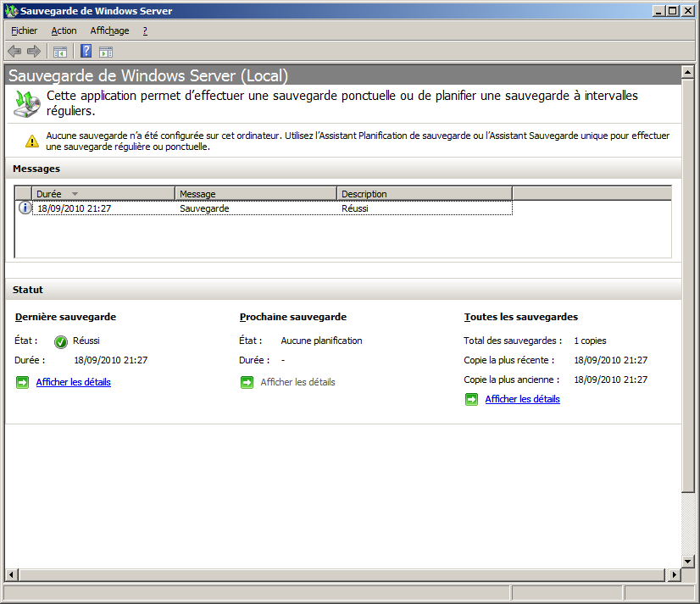Viewport: 700px width, 604px height.
Task: Click the info icon in the message row
Action: coord(25,208)
